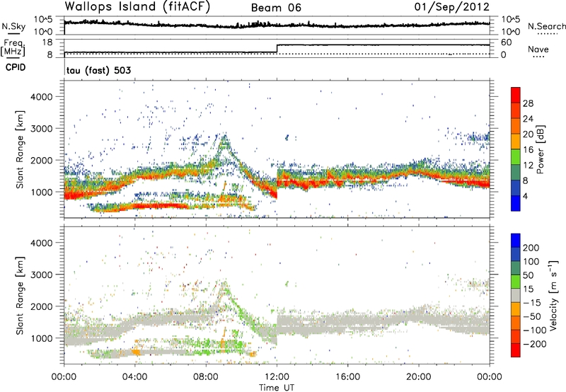The image size is (566, 392).
Task: Click the "-100" velocity colorbar value
Action: point(535,330)
